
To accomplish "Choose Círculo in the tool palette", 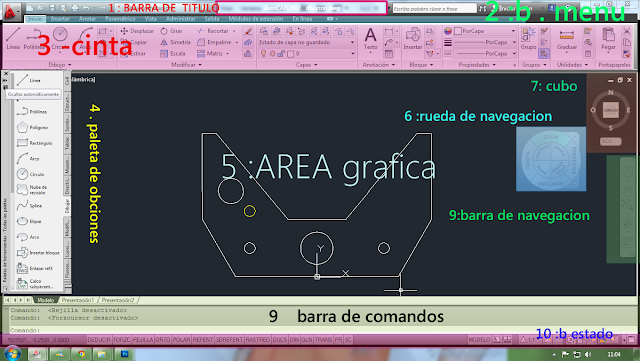I will pyautogui.click(x=31, y=174).
